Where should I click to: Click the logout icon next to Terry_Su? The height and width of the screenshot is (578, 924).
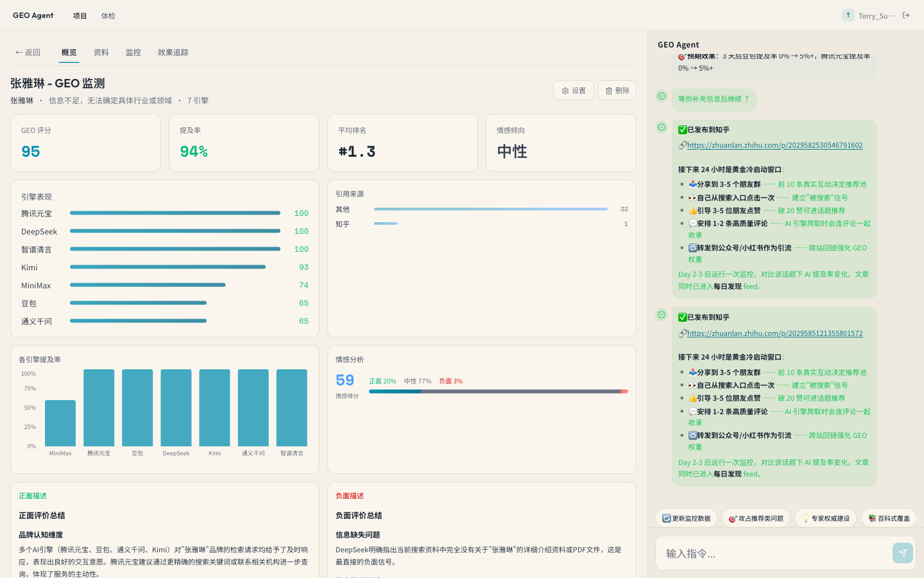pos(906,15)
